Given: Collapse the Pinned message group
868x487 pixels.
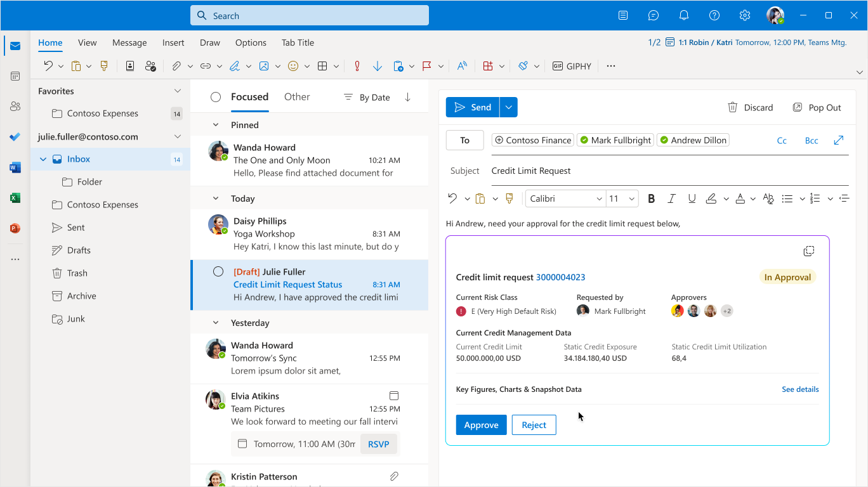Looking at the screenshot, I should pyautogui.click(x=216, y=125).
